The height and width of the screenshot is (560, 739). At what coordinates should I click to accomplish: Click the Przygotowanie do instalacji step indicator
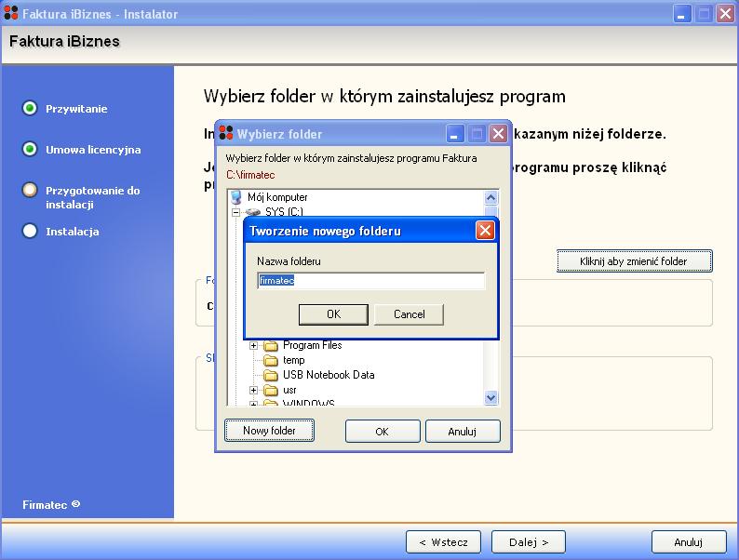(x=30, y=191)
